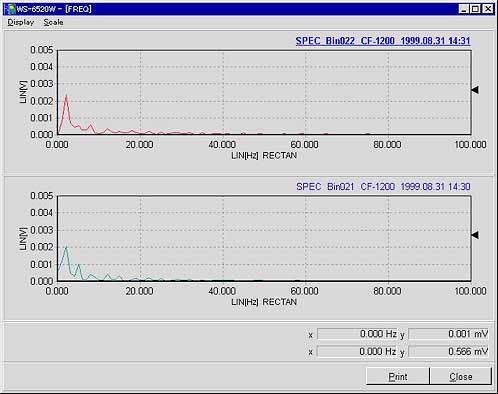
Task: Click the bottom graph's black triangle level marker
Action: click(475, 235)
